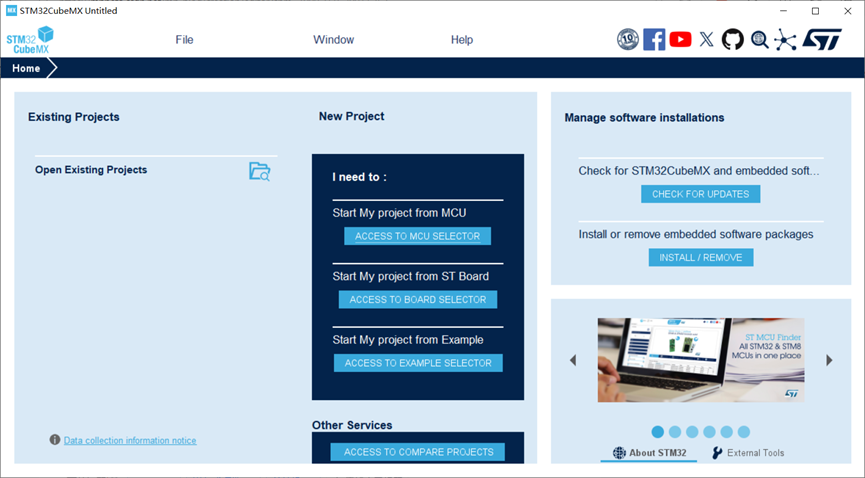Switch to the External Tools tab
Screen dimensions: 865x478
click(x=747, y=453)
